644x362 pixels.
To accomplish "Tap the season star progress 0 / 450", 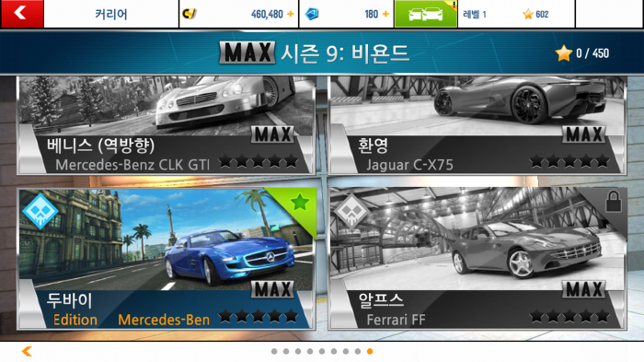I will click(582, 53).
